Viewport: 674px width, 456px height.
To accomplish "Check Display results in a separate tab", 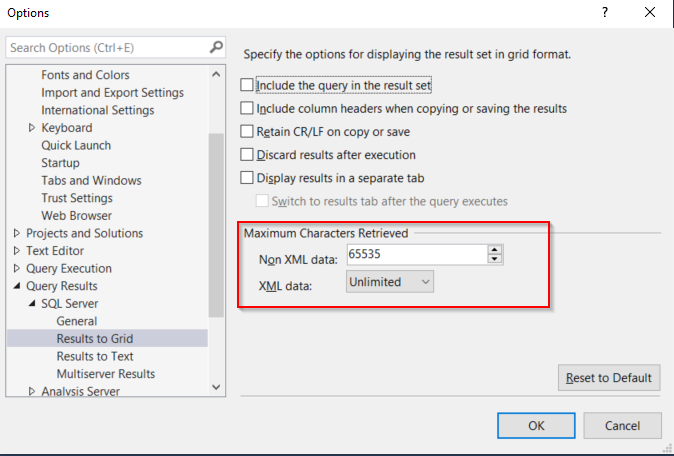I will click(247, 178).
